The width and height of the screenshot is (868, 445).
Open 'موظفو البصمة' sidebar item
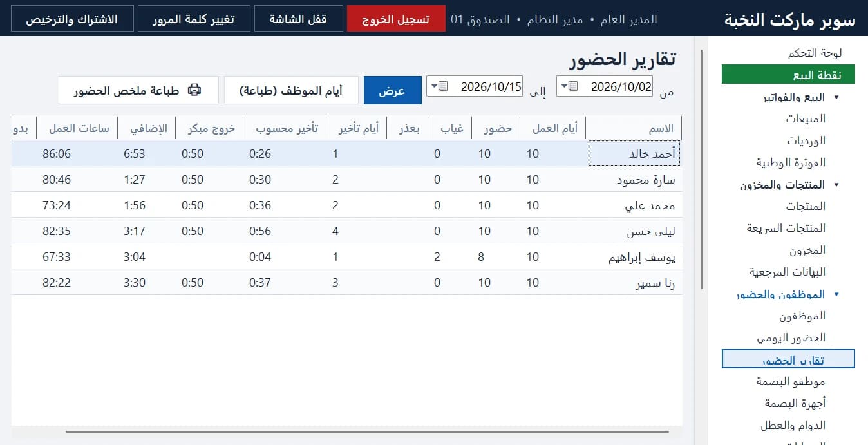click(x=791, y=382)
